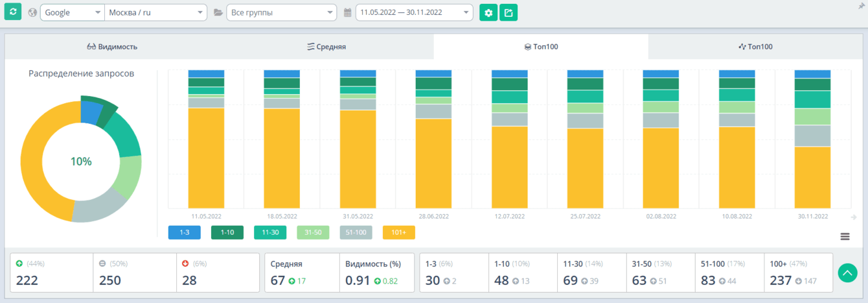
Task: Click the 31-50 card value 63
Action: coord(639,280)
